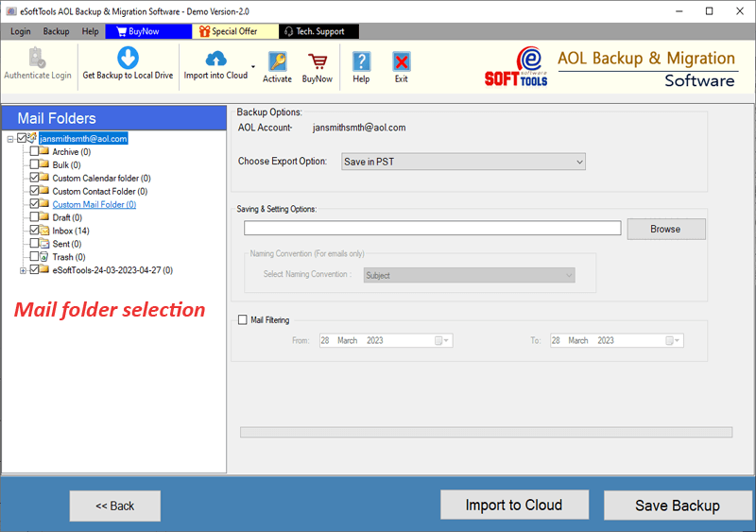Click the Import into Cloud icon

coord(216,59)
